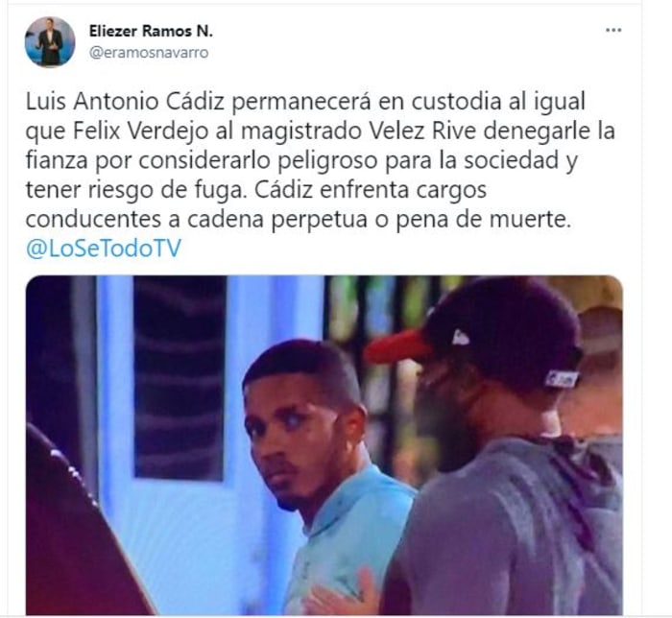Open the tweet's three-dot more options menu

tap(613, 31)
